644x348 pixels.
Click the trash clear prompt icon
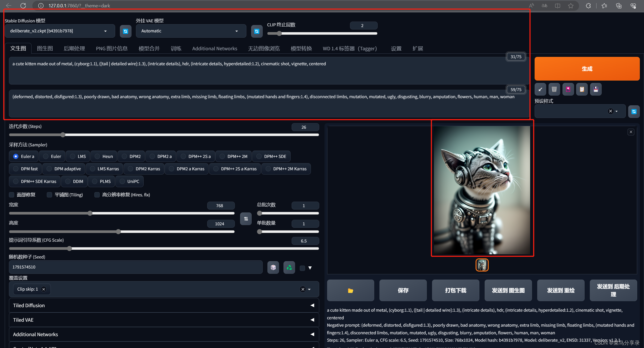pyautogui.click(x=554, y=89)
